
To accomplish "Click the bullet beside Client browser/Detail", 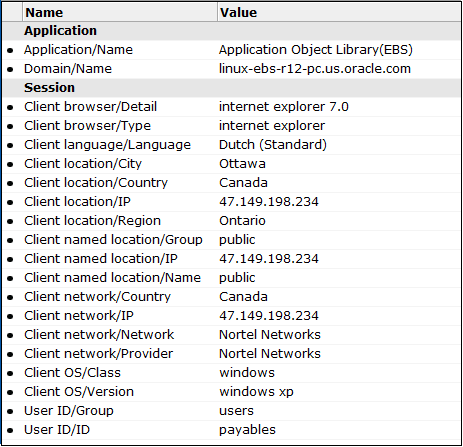I will pos(10,107).
